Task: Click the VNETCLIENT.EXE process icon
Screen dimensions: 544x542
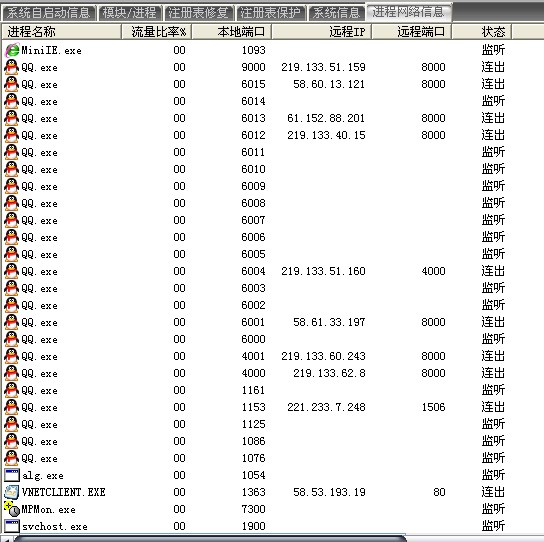Action: (11, 492)
